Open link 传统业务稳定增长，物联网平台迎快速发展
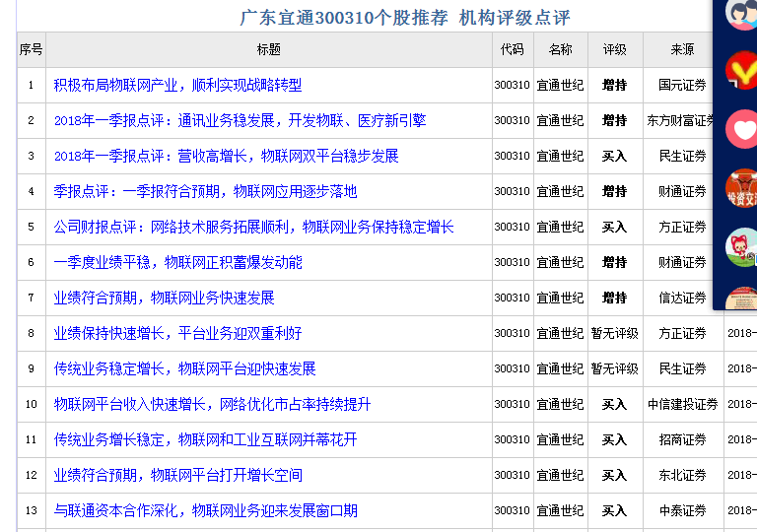This screenshot has height=532, width=757. 184,369
